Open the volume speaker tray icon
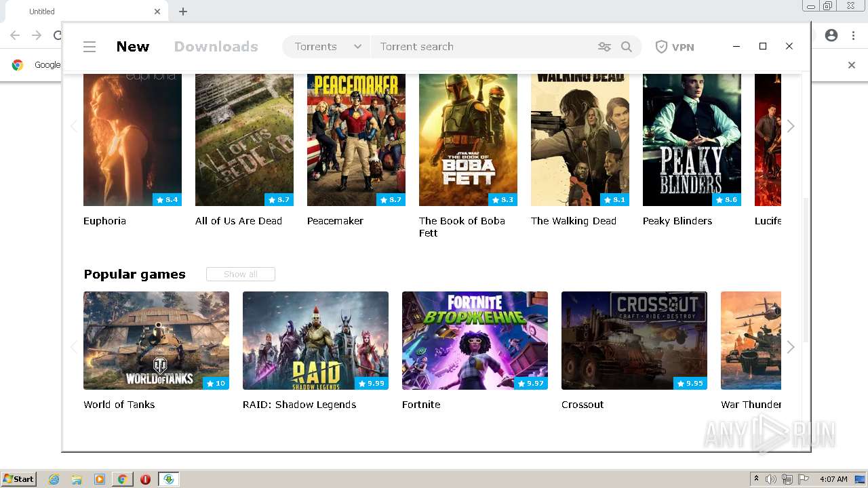Screen dimensions: 868x488 coord(771,479)
